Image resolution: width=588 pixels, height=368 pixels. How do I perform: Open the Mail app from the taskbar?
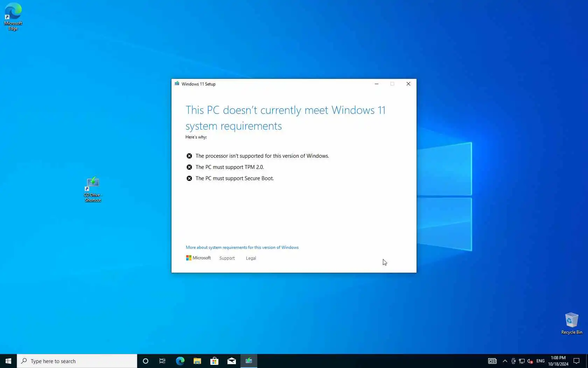coord(231,361)
